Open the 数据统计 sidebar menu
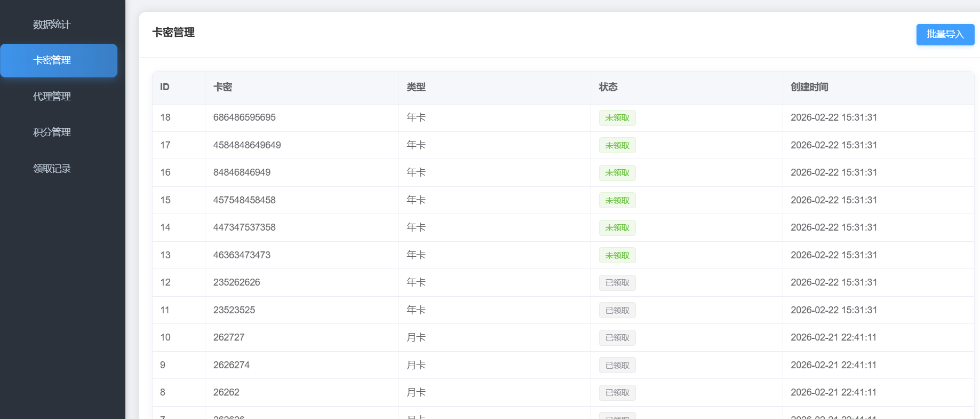 tap(52, 25)
